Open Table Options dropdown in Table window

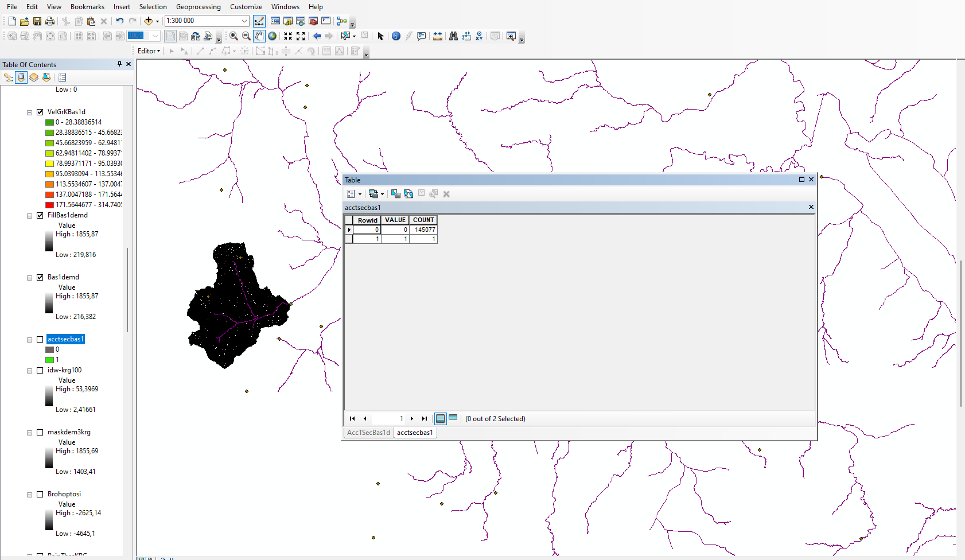(x=354, y=194)
